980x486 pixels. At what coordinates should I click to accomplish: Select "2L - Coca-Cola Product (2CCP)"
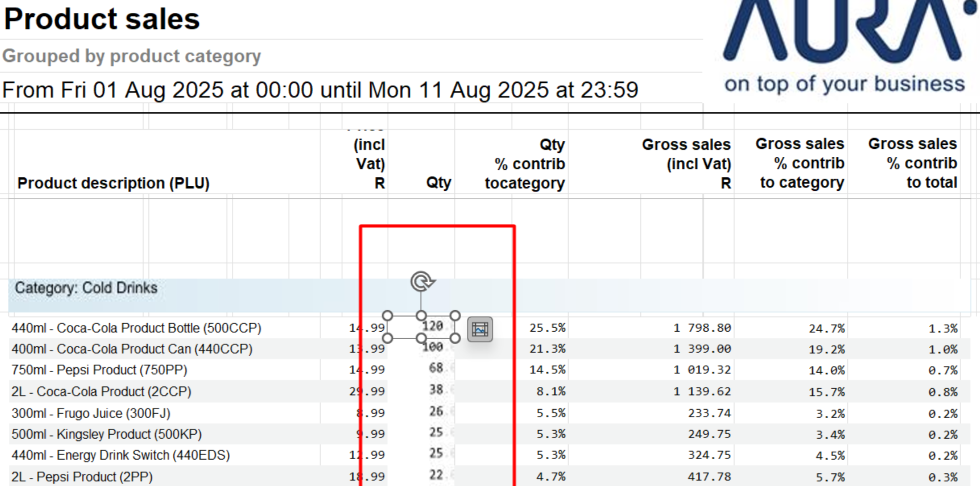click(x=101, y=392)
